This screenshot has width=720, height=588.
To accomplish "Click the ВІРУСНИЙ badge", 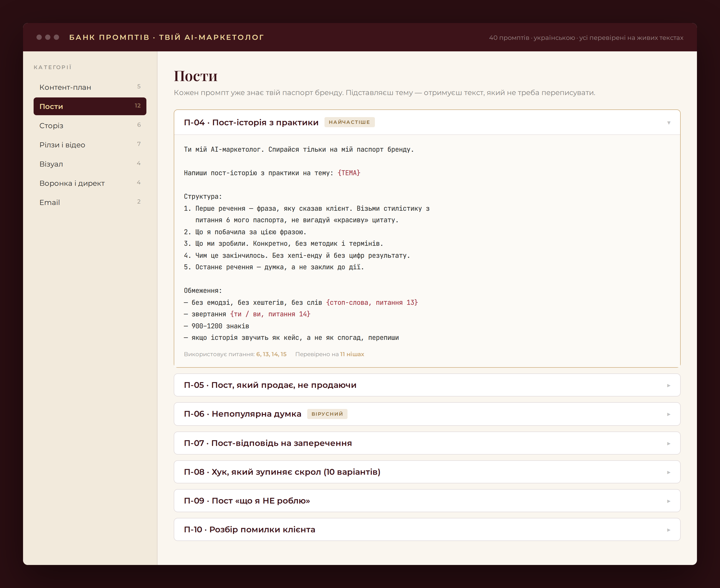I will point(327,414).
